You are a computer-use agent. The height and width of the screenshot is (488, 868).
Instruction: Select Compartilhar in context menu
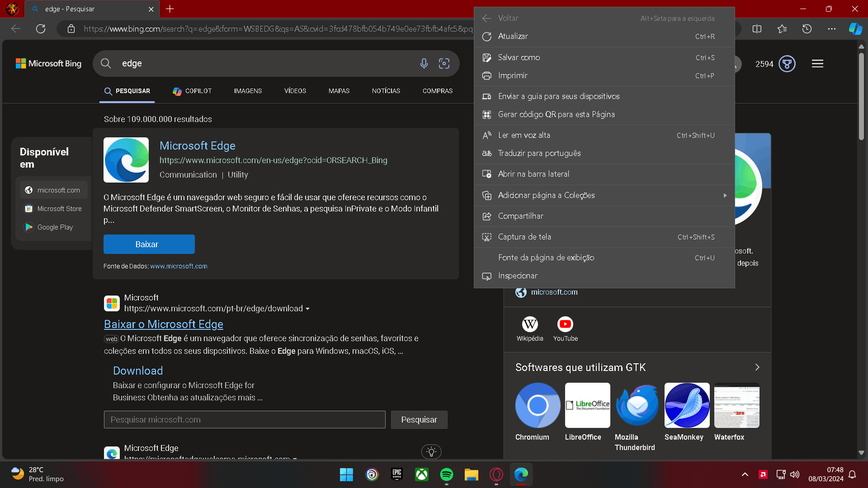604,216
